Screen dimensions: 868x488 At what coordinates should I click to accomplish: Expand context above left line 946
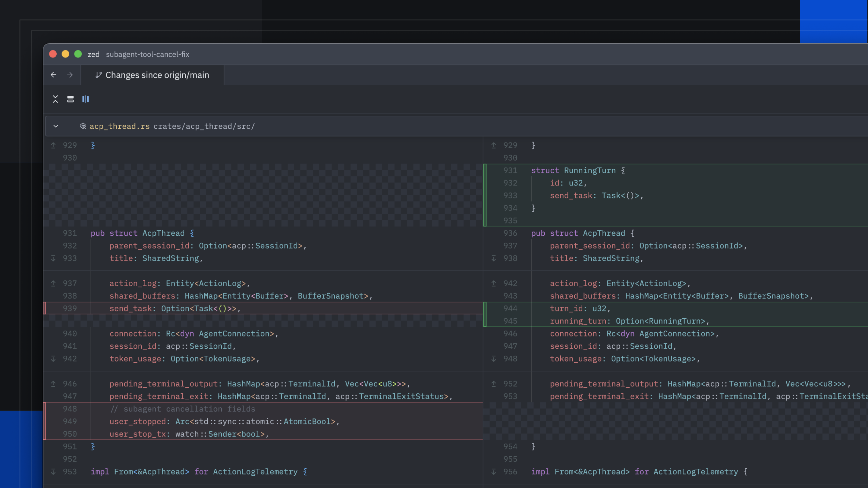(53, 383)
